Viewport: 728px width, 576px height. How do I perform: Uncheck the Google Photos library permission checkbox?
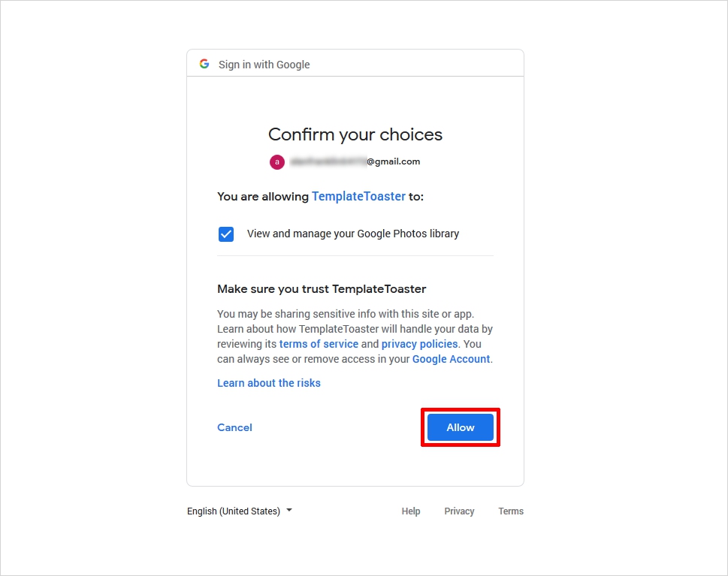226,234
